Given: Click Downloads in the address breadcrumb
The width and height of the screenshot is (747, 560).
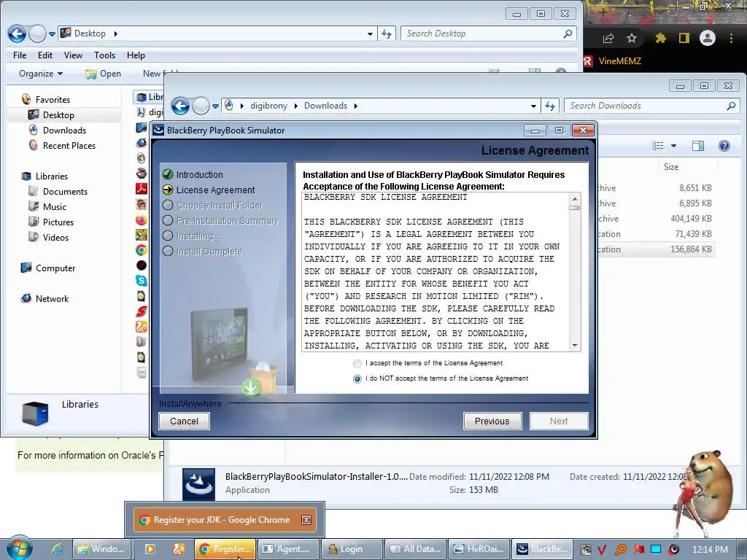Looking at the screenshot, I should click(x=326, y=106).
